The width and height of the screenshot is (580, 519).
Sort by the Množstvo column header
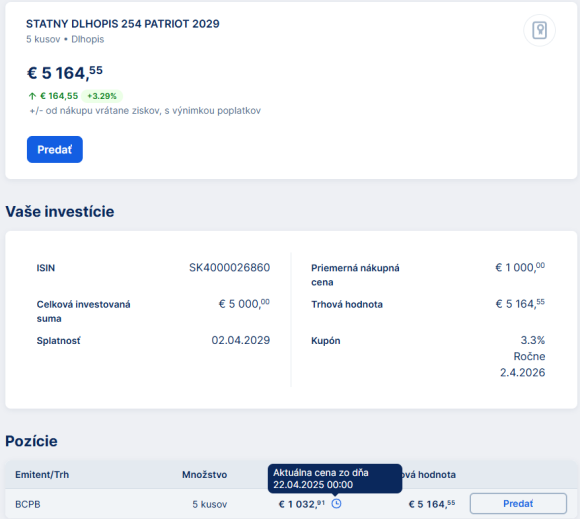tap(205, 475)
